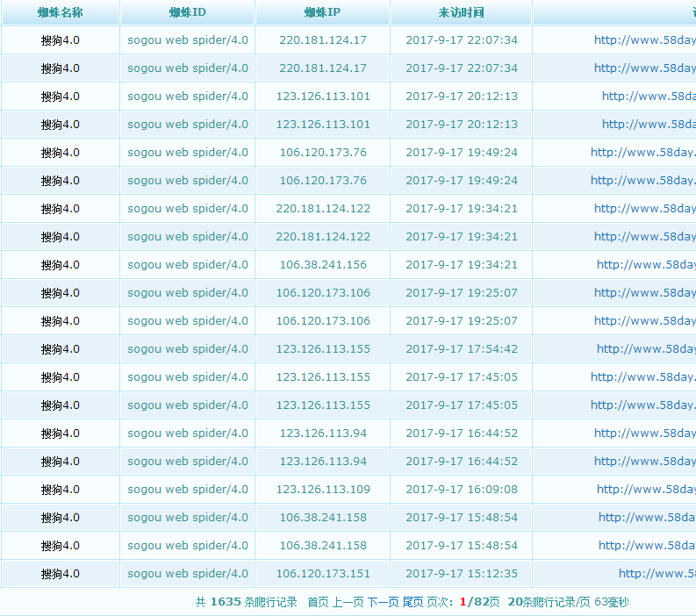Click the sogou web spider/4.0 ID in the 16:09:08 row
Image resolution: width=696 pixels, height=616 pixels.
click(188, 490)
